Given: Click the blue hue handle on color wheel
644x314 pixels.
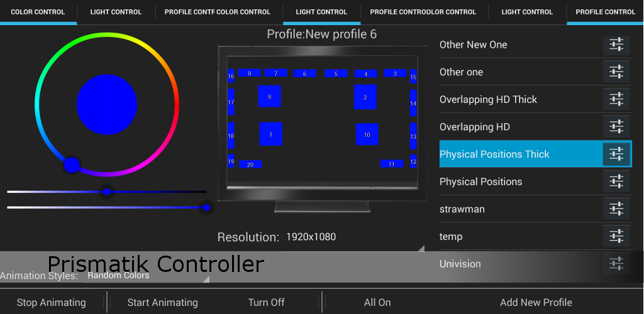Looking at the screenshot, I should [x=72, y=165].
